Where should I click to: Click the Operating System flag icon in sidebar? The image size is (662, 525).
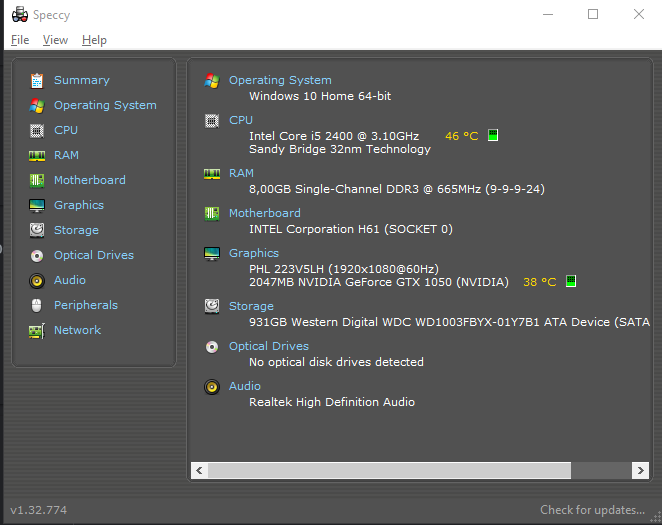[x=37, y=106]
